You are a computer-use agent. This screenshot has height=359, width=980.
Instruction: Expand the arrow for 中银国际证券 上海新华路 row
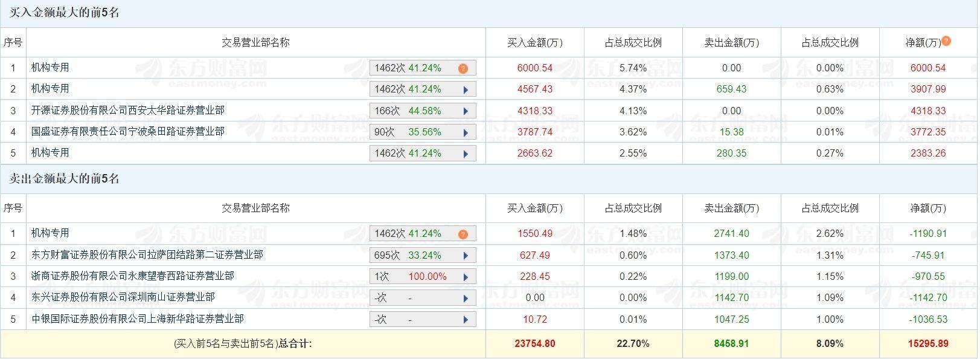pos(466,320)
